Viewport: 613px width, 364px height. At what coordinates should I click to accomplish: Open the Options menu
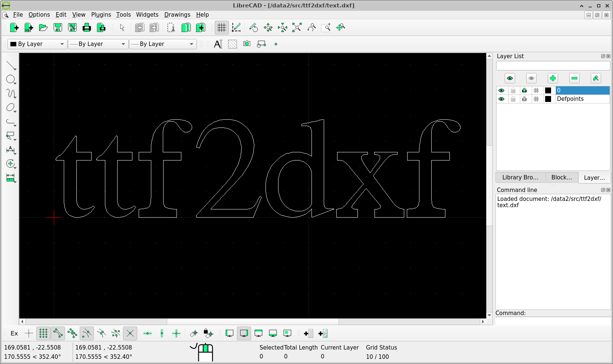[39, 15]
